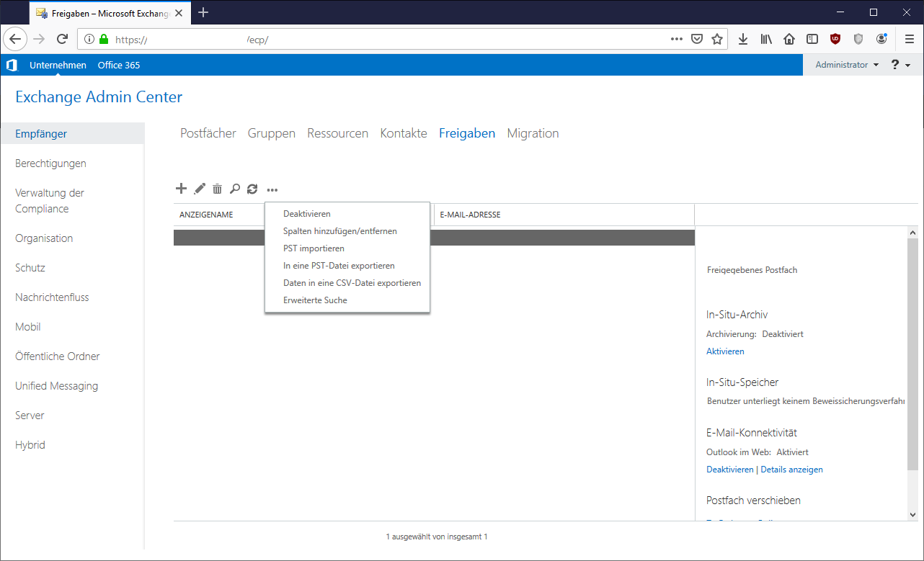Viewport: 924px width, 561px height.
Task: Choose 'Daten in eine CSV-Datei exportieren'
Action: pos(352,283)
